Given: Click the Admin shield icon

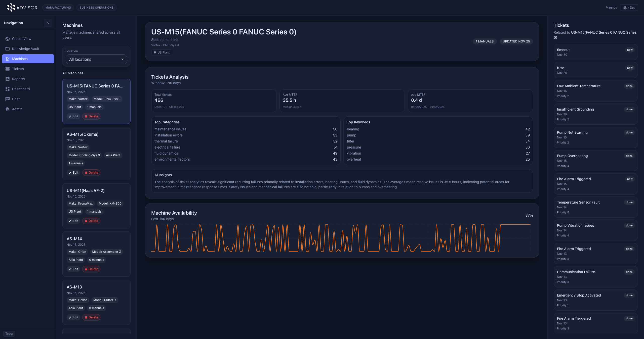Looking at the screenshot, I should click(x=8, y=109).
